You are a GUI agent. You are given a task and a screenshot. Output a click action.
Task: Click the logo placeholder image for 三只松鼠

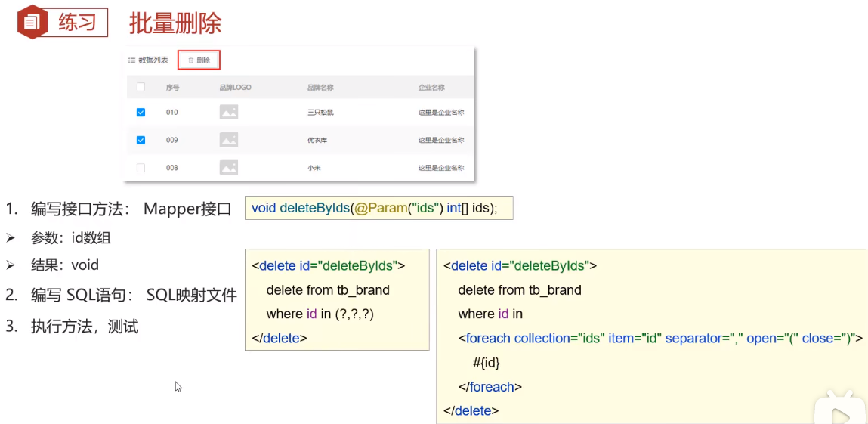pyautogui.click(x=229, y=113)
